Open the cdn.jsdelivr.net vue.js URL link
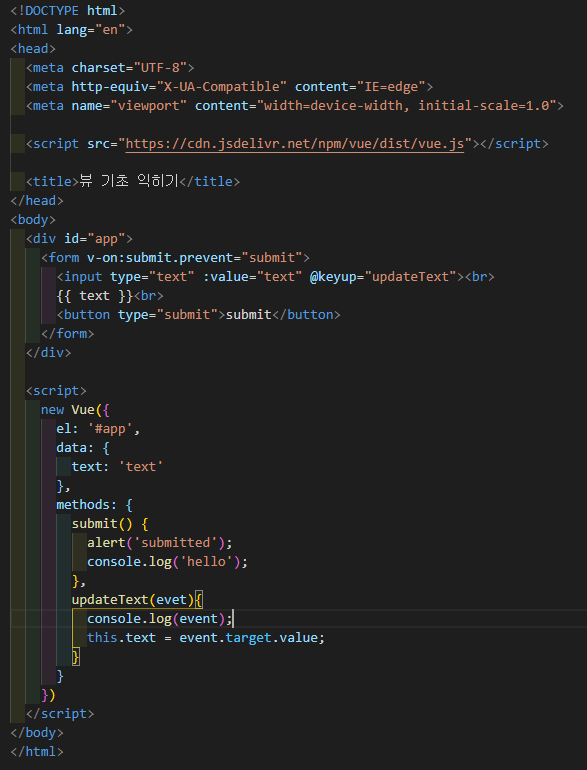Image resolution: width=587 pixels, height=770 pixels. click(x=295, y=144)
